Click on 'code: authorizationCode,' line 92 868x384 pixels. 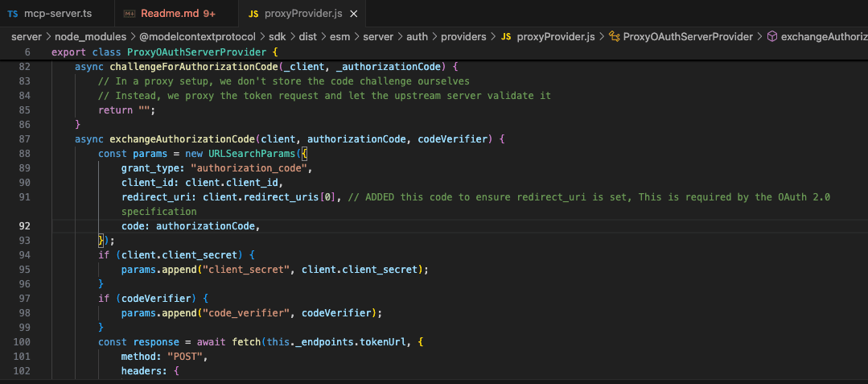click(x=191, y=225)
